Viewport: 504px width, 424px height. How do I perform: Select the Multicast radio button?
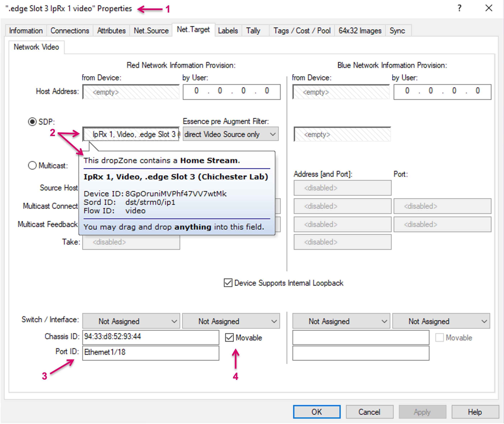click(32, 165)
